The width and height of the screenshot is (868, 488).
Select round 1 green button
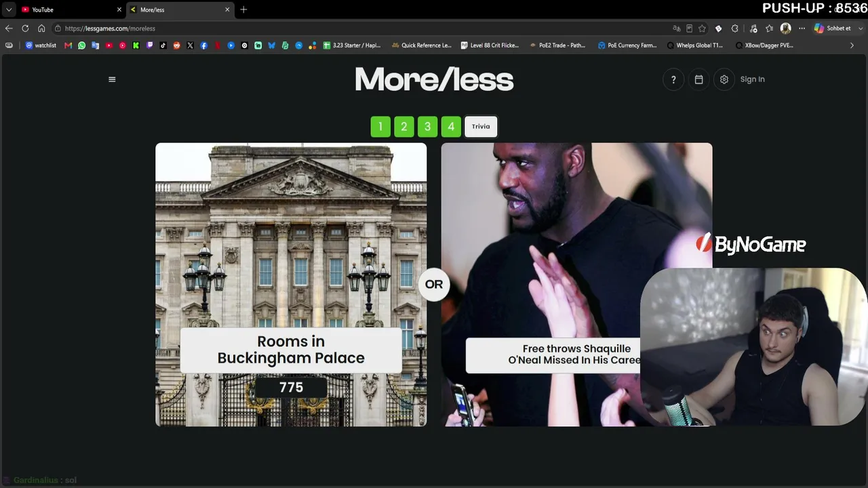380,127
